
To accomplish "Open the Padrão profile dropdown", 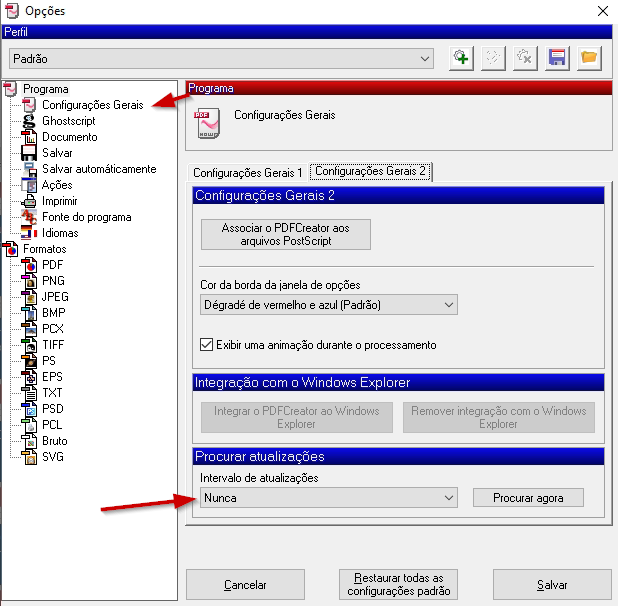I will [221, 59].
